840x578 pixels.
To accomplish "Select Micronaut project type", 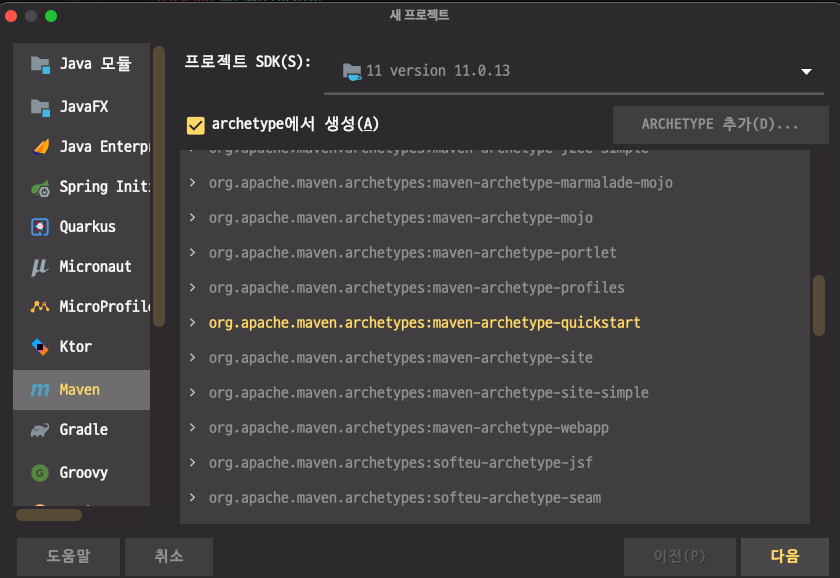I will pos(81,267).
